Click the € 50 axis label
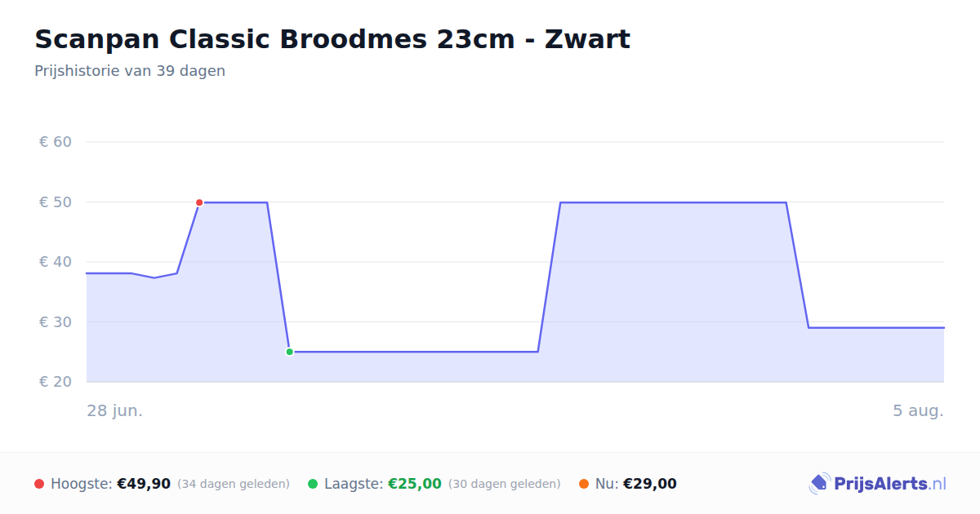Image resolution: width=980 pixels, height=514 pixels. (56, 202)
